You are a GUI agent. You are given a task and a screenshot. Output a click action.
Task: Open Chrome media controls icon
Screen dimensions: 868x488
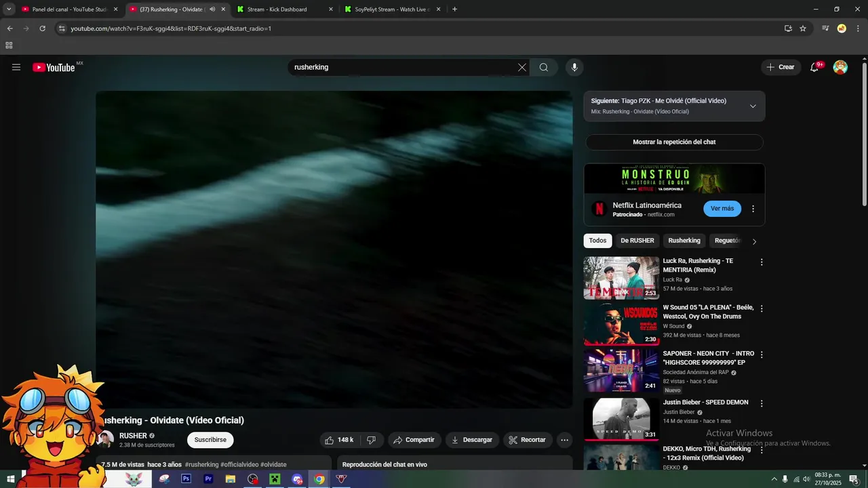pos(825,28)
